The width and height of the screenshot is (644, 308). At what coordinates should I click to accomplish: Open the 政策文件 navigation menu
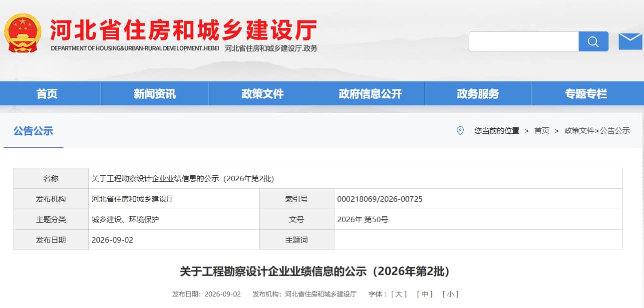tap(263, 93)
